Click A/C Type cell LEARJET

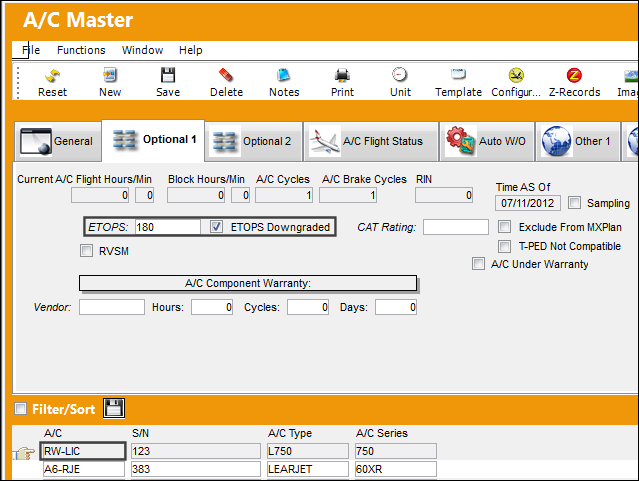click(x=308, y=469)
